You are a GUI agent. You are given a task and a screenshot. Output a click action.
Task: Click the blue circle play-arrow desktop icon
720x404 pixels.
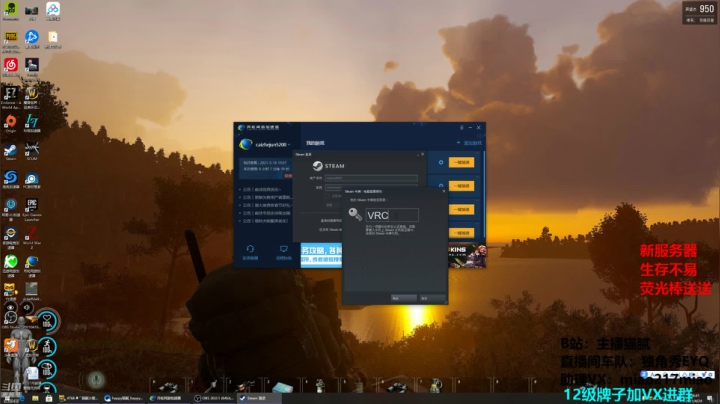pyautogui.click(x=32, y=38)
